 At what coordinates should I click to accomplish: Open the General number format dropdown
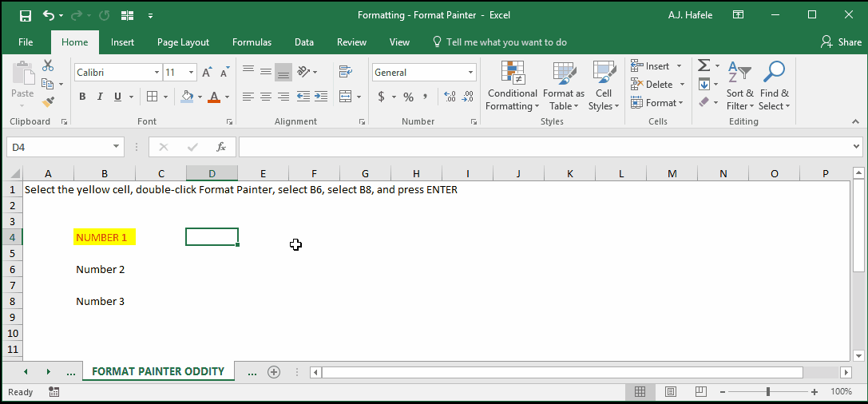(x=471, y=73)
